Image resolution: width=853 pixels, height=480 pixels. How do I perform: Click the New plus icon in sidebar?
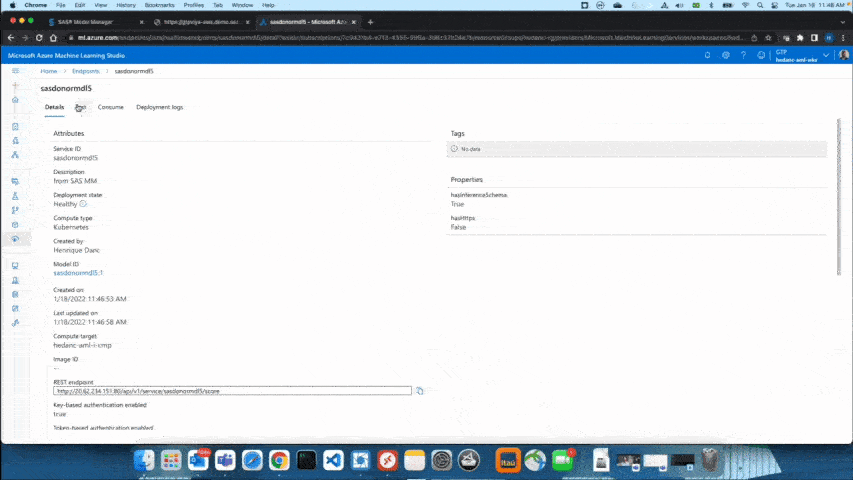(15, 85)
